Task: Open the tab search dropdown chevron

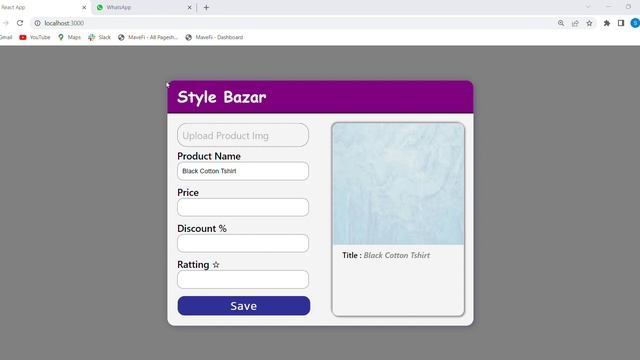Action: pos(588,7)
